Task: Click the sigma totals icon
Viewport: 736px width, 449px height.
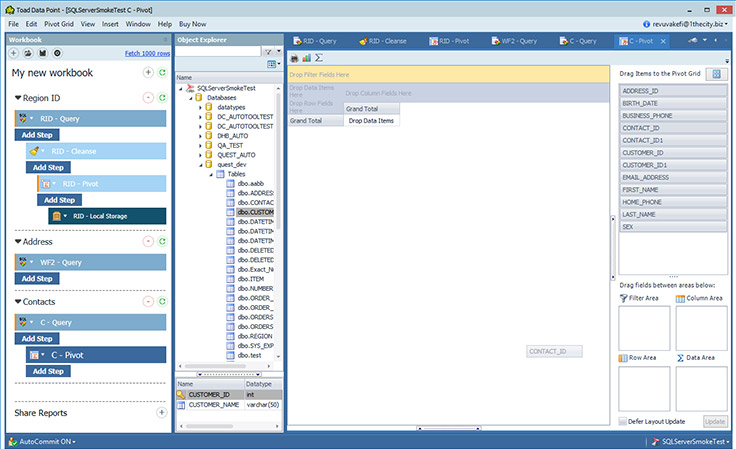Action: pos(318,58)
